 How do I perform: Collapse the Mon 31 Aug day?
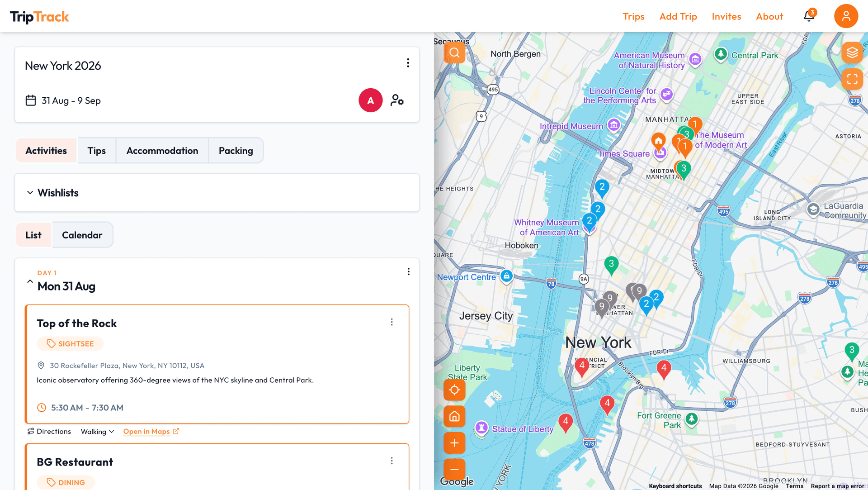point(30,281)
